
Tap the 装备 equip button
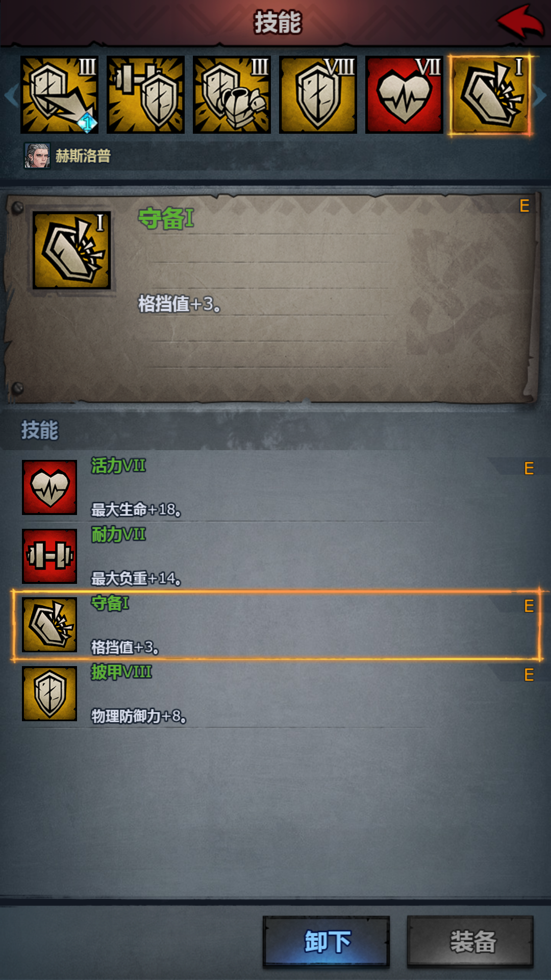tap(470, 942)
